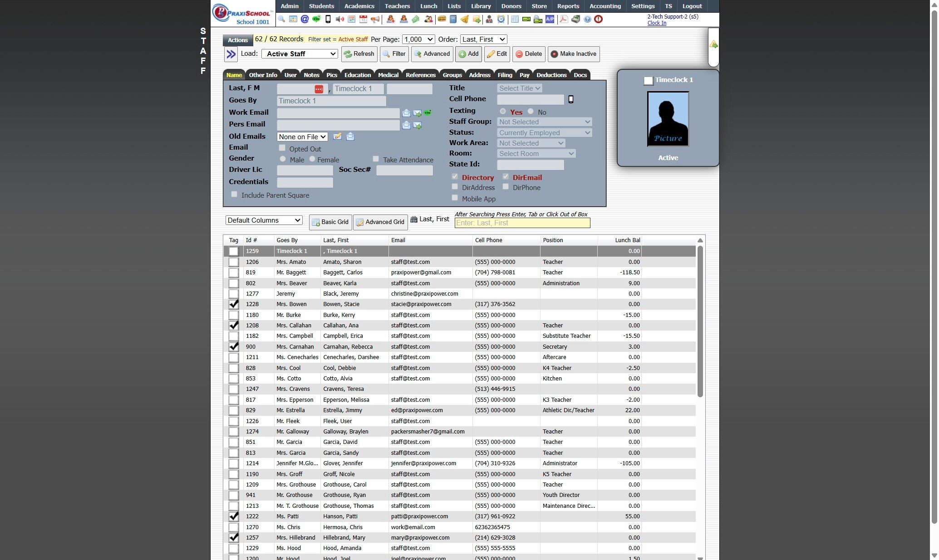Open the Default Columns dropdown

pos(264,220)
